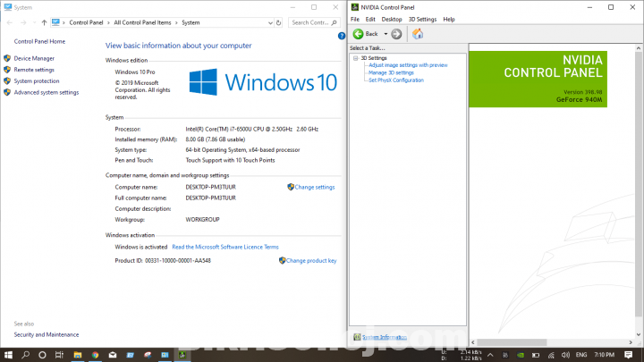Open Remote settings link
644x362 pixels.
coord(34,70)
